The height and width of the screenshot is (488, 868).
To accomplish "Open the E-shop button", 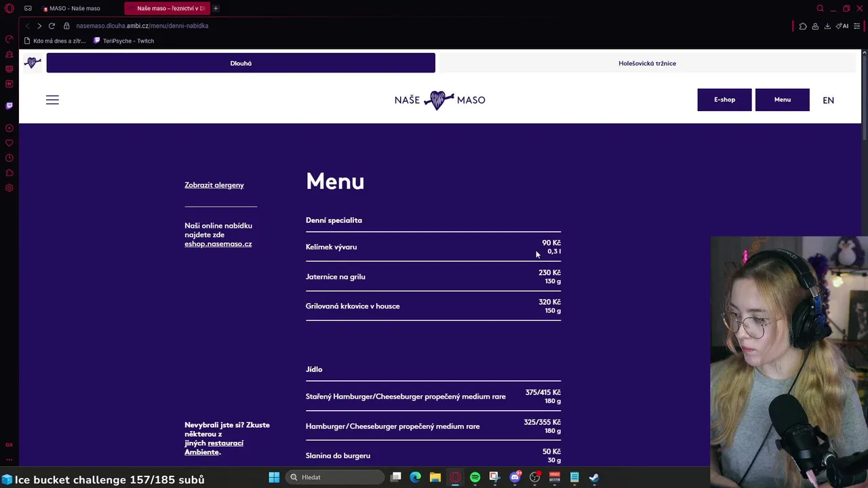I will coord(724,100).
